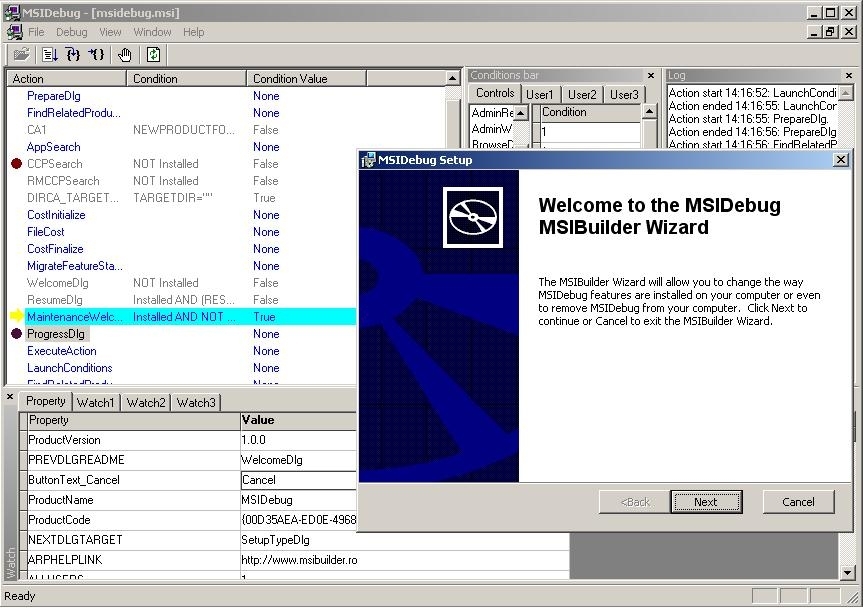Click the disc icon in the Setup wizard

pos(473,217)
